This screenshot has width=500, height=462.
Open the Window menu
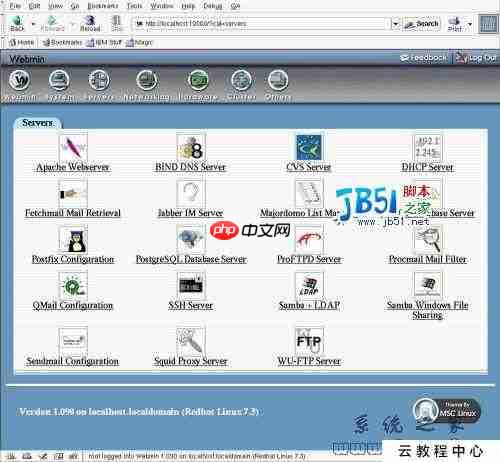(162, 6)
